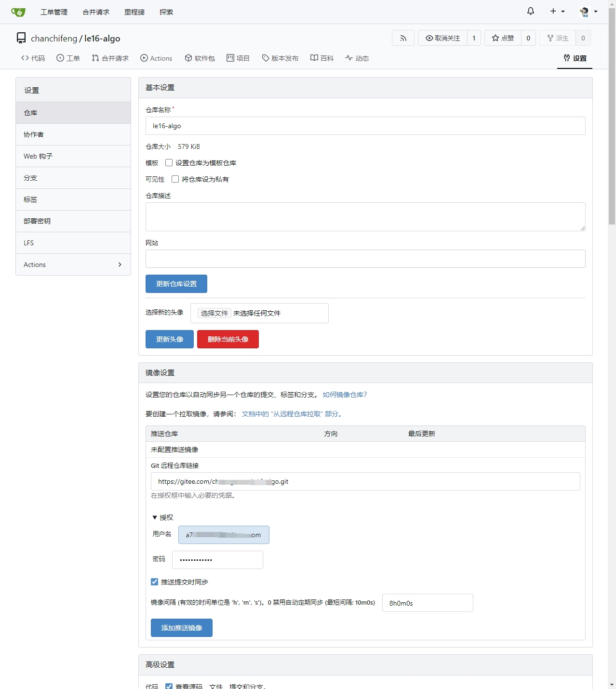Open 里程碑 in top navigation
616x689 pixels.
click(x=134, y=12)
